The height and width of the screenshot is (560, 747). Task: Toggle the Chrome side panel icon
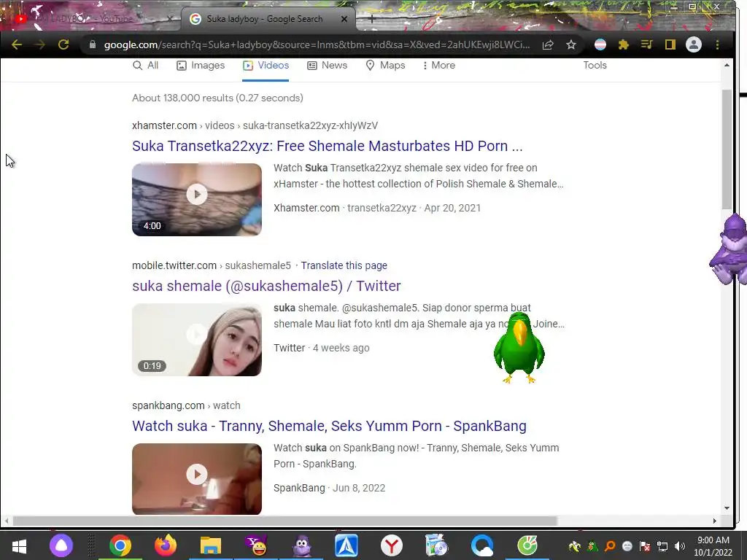670,44
